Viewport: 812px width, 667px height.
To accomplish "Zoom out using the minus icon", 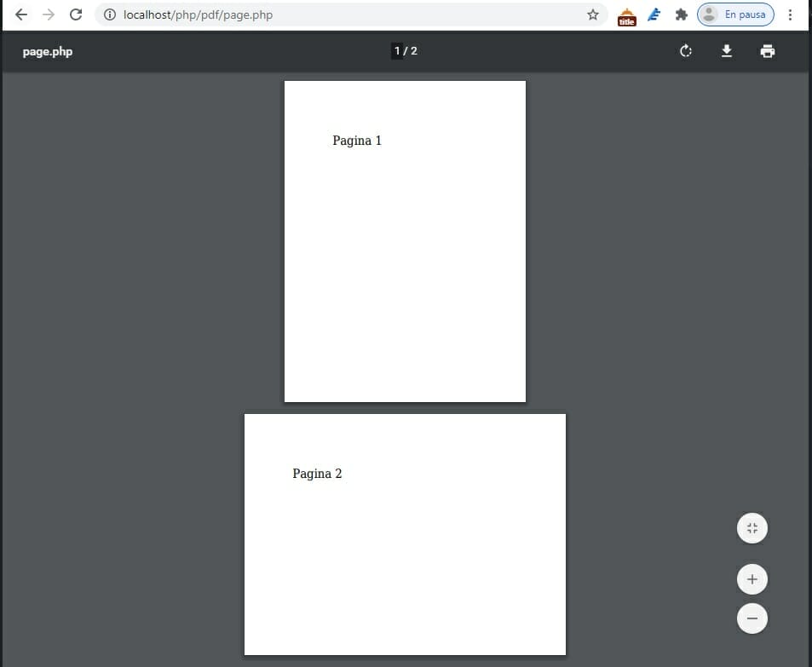I will 752,618.
